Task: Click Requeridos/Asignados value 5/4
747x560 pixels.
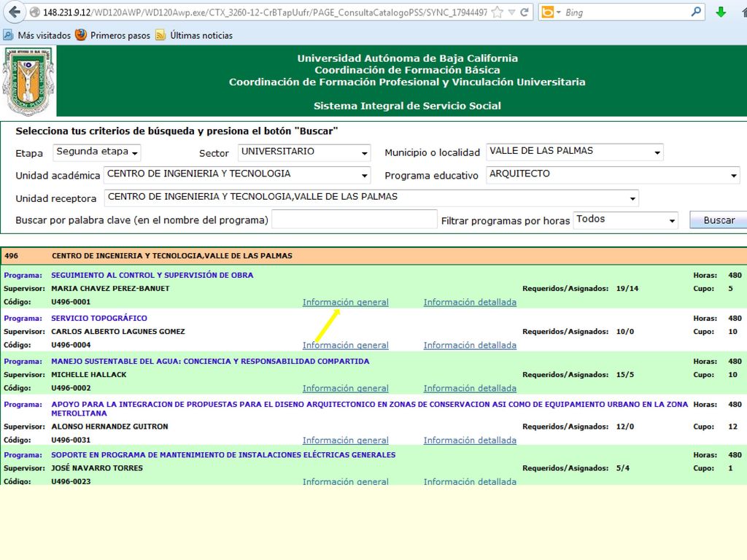Action: click(623, 467)
